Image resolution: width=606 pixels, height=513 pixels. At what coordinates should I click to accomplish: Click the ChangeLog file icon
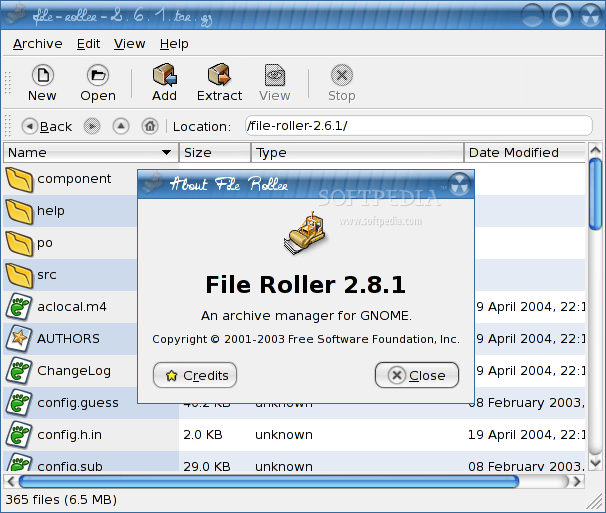[x=19, y=371]
